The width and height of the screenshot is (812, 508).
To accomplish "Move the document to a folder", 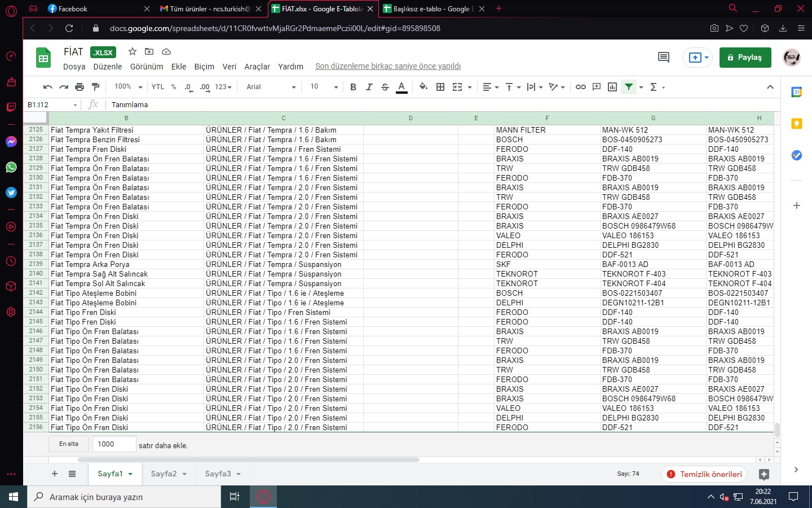I will click(149, 51).
